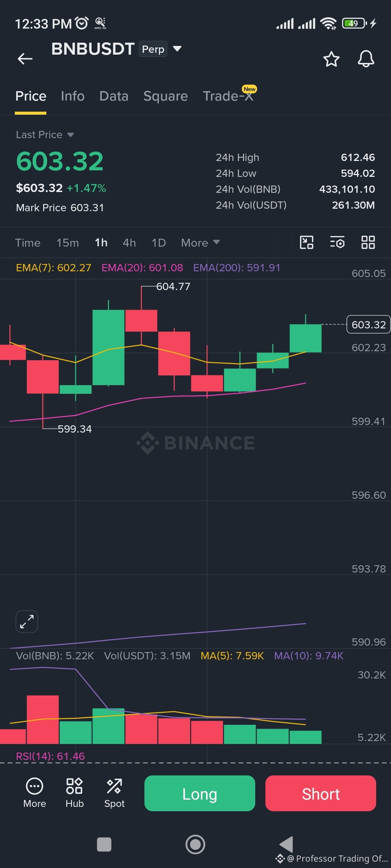The width and height of the screenshot is (391, 868).
Task: Open the BNBUSDT pair selector dropdown arrow
Action: (x=177, y=48)
